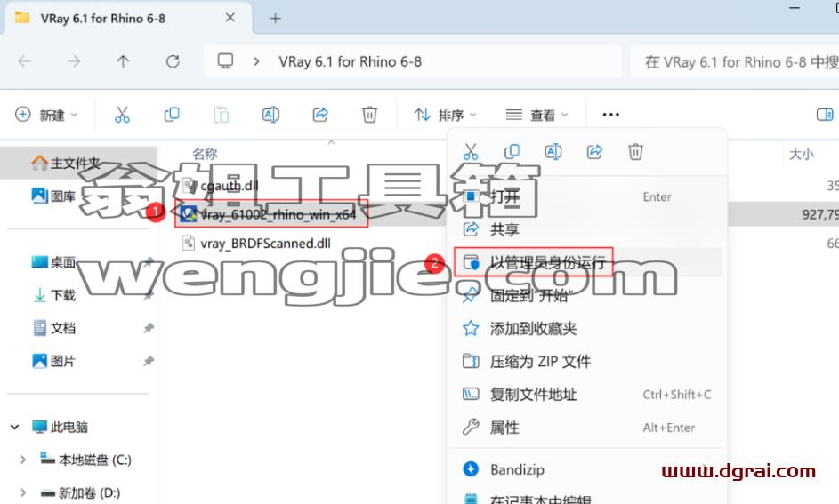This screenshot has height=504, width=839.
Task: Click the Share icon in the context menu
Action: pyautogui.click(x=594, y=152)
